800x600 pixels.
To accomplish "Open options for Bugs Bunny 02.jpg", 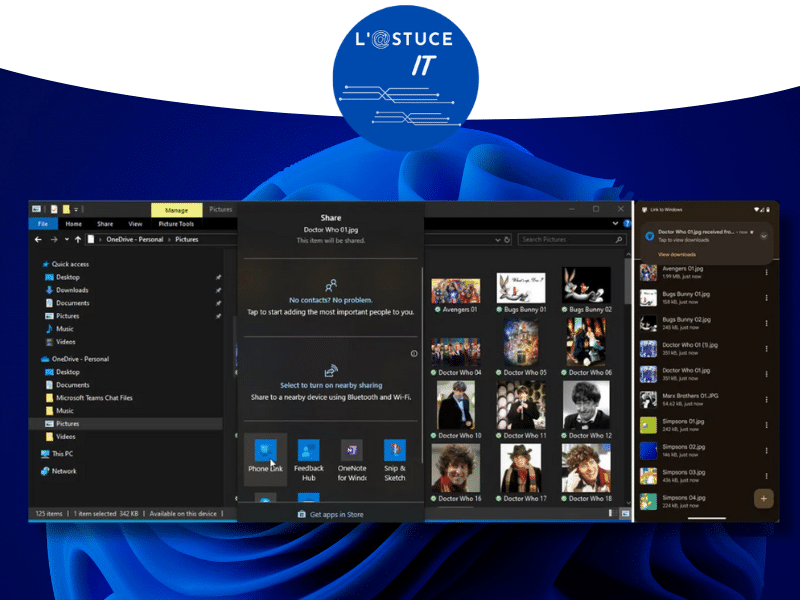I will tap(766, 323).
